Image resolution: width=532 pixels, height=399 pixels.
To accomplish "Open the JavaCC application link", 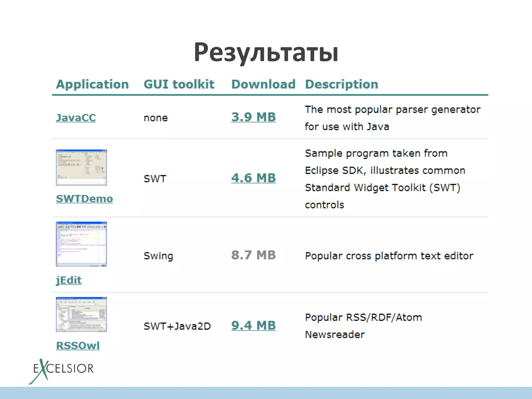I will 76,118.
